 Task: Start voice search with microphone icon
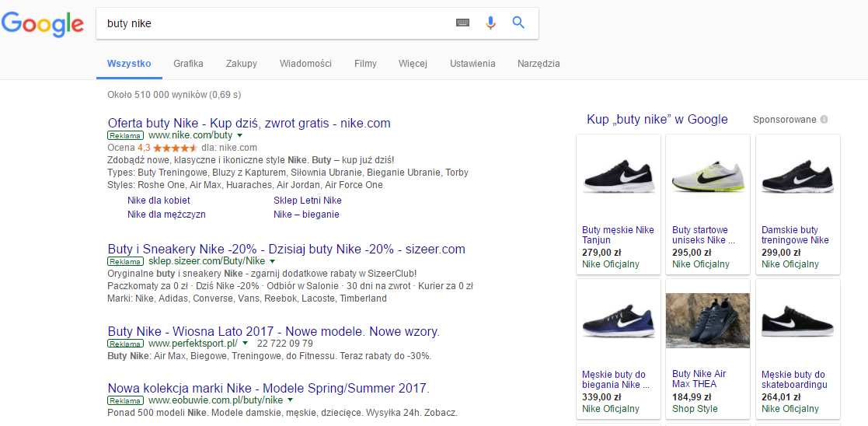pos(490,23)
